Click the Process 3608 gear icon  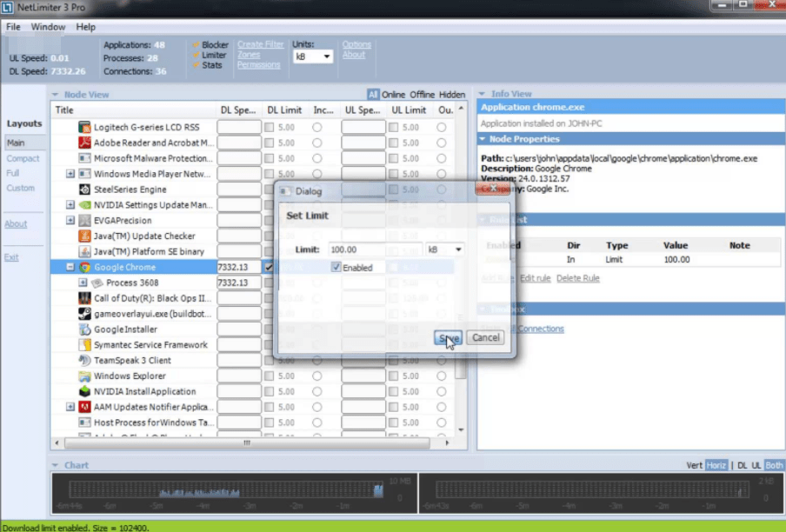coord(97,283)
